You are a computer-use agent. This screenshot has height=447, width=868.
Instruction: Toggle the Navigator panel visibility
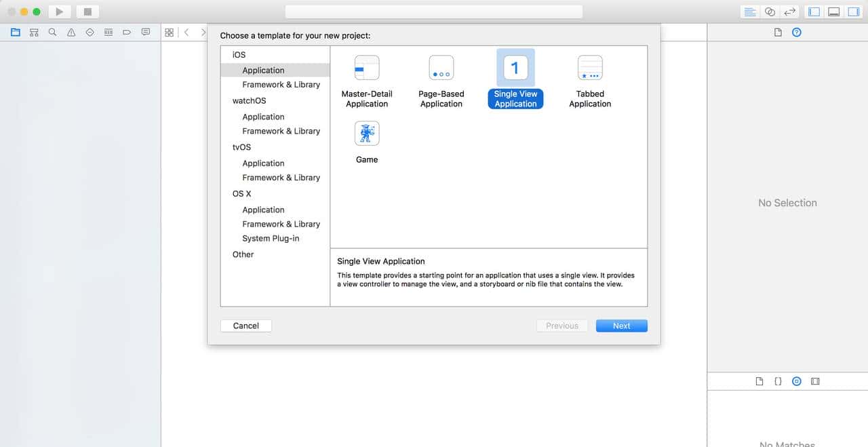click(x=814, y=12)
